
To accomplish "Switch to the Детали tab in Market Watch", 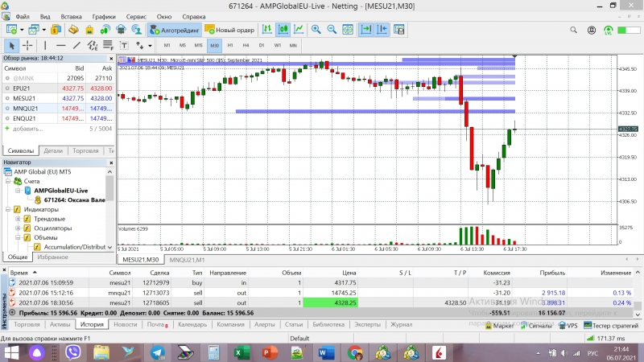I will (53, 150).
